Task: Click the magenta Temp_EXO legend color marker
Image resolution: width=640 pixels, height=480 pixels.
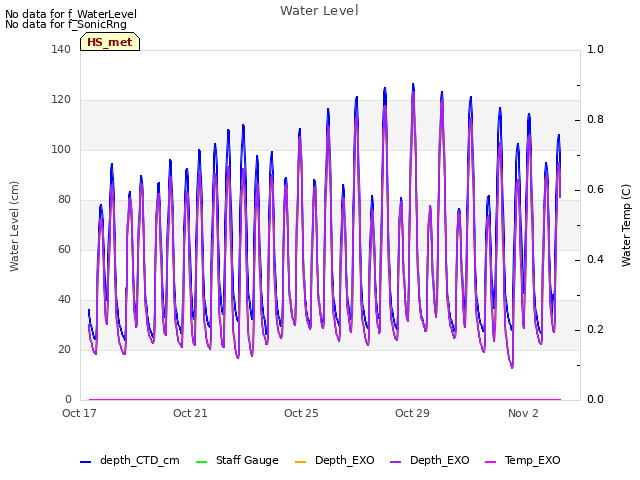Action: tap(490, 462)
